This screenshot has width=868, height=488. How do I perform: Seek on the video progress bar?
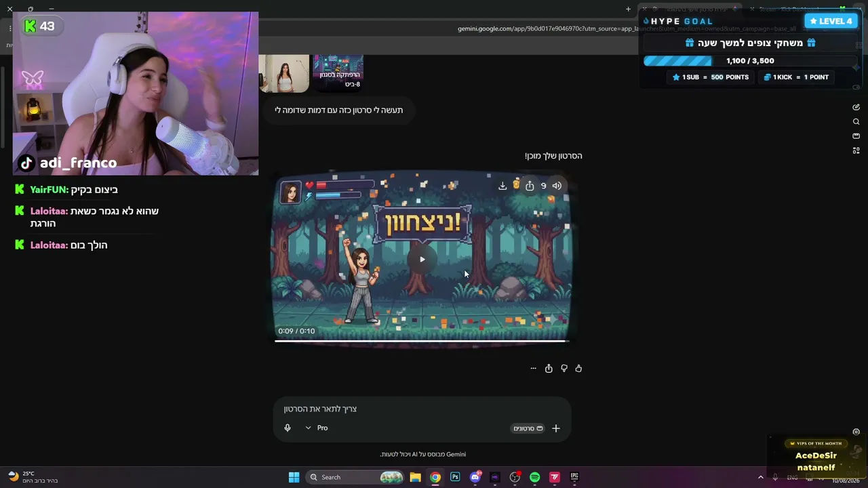pos(421,341)
